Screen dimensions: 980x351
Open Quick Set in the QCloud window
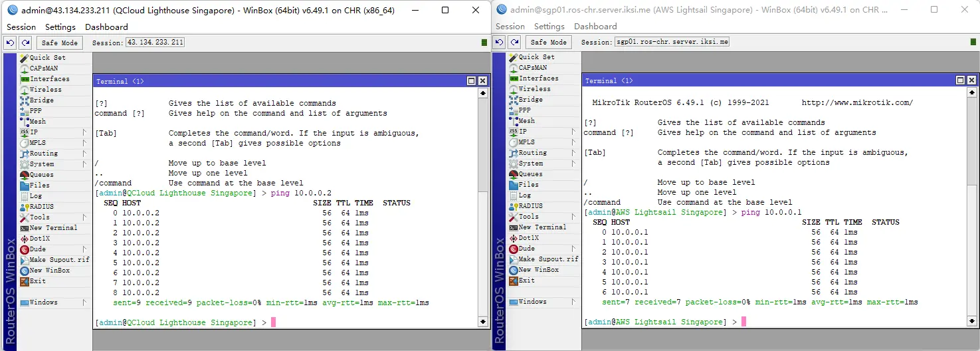(47, 58)
